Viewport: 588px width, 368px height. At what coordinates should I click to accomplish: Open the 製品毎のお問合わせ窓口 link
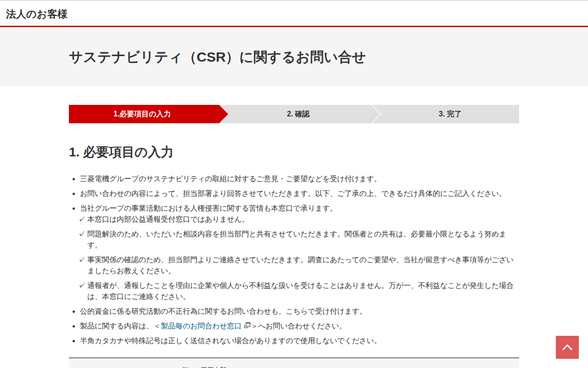(200, 326)
